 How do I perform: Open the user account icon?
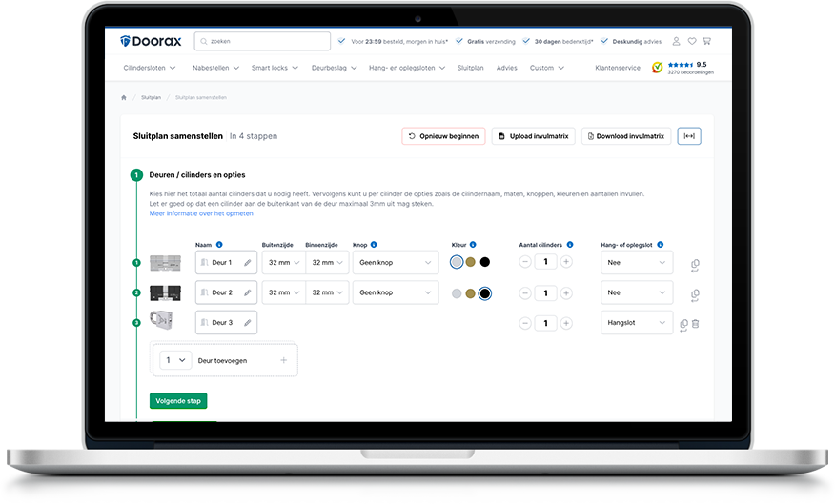pyautogui.click(x=676, y=41)
